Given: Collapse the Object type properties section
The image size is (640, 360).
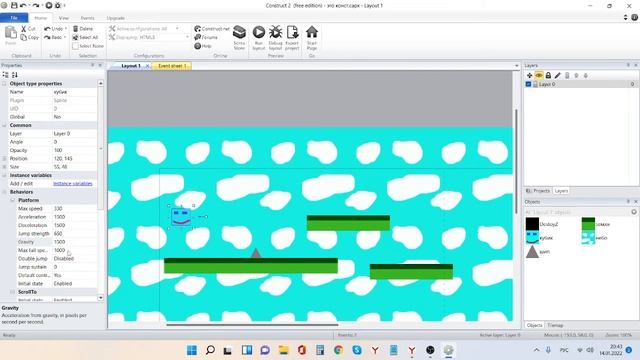Looking at the screenshot, I should tap(4, 83).
